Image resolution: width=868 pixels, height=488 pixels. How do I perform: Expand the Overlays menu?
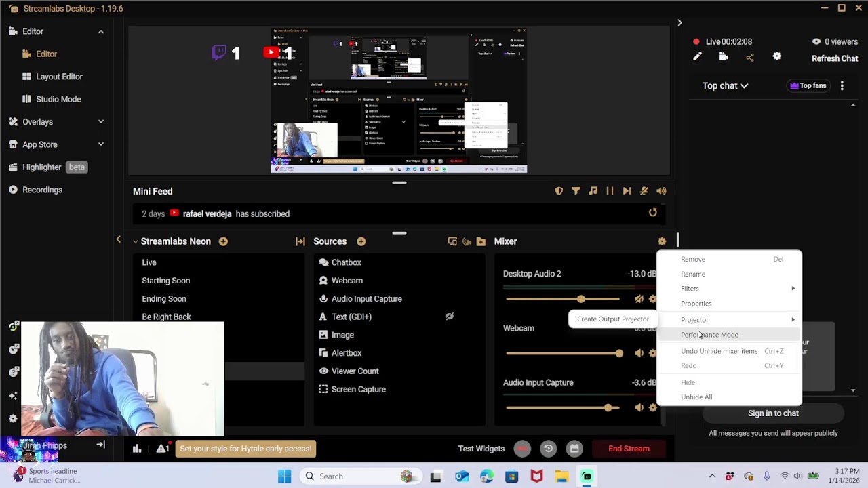[101, 122]
